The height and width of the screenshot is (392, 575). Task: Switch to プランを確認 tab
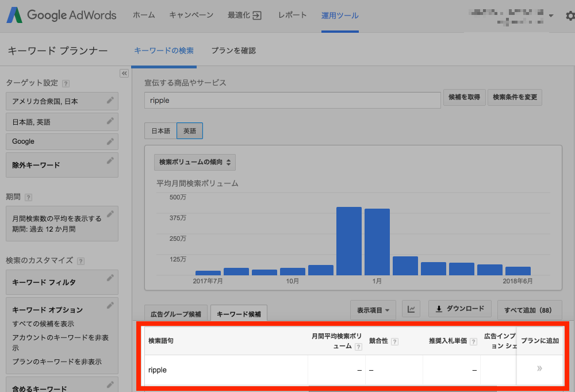coord(233,50)
